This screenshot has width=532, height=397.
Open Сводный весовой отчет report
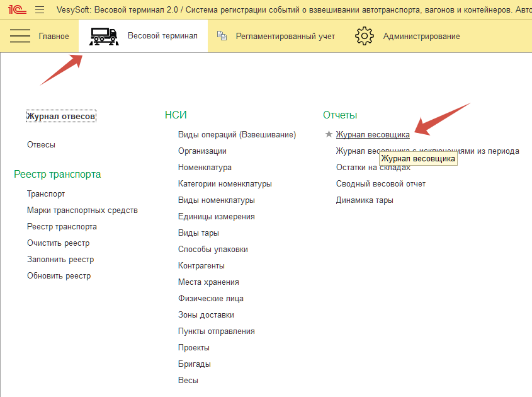pyautogui.click(x=380, y=183)
